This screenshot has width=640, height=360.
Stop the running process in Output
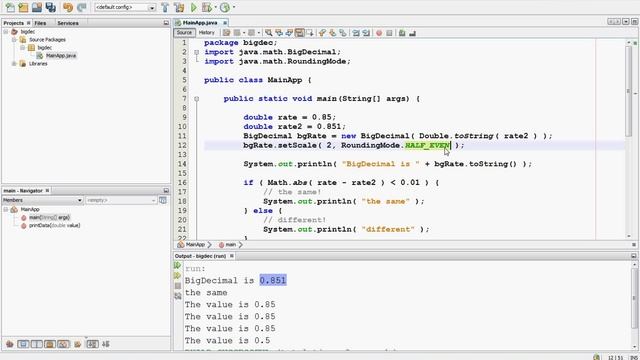click(178, 286)
